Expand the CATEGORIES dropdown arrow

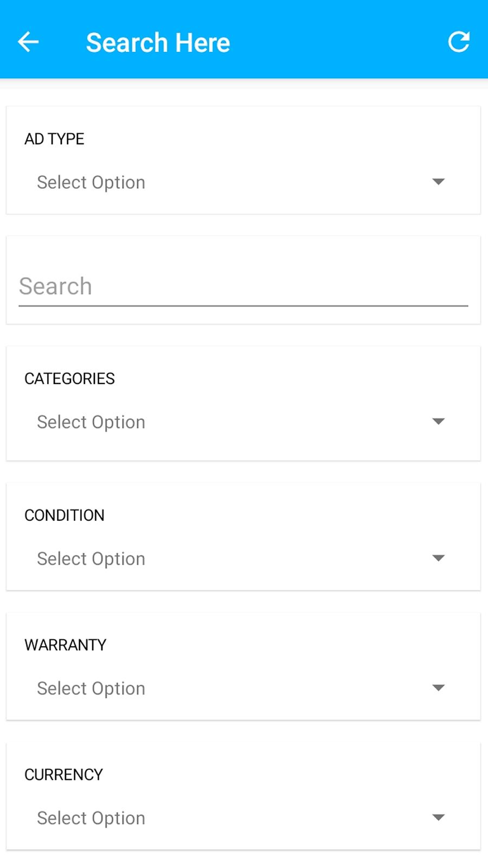click(438, 422)
